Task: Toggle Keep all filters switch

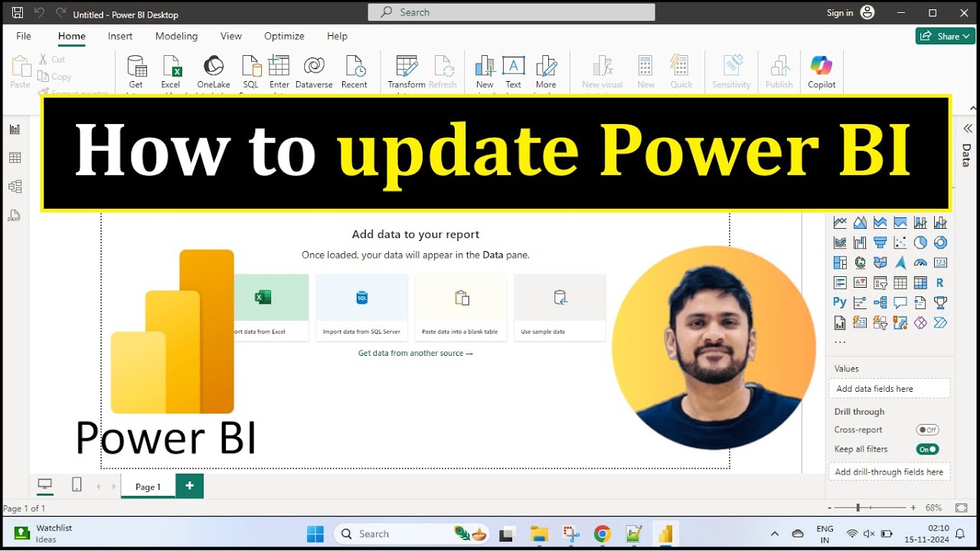Action: point(927,449)
